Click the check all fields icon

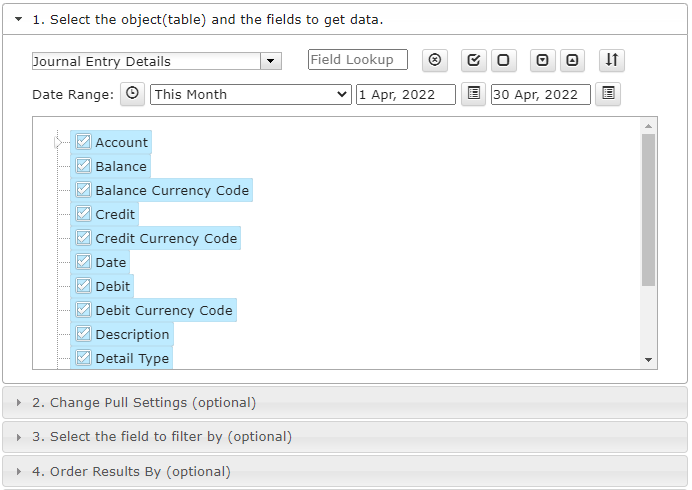pyautogui.click(x=474, y=60)
